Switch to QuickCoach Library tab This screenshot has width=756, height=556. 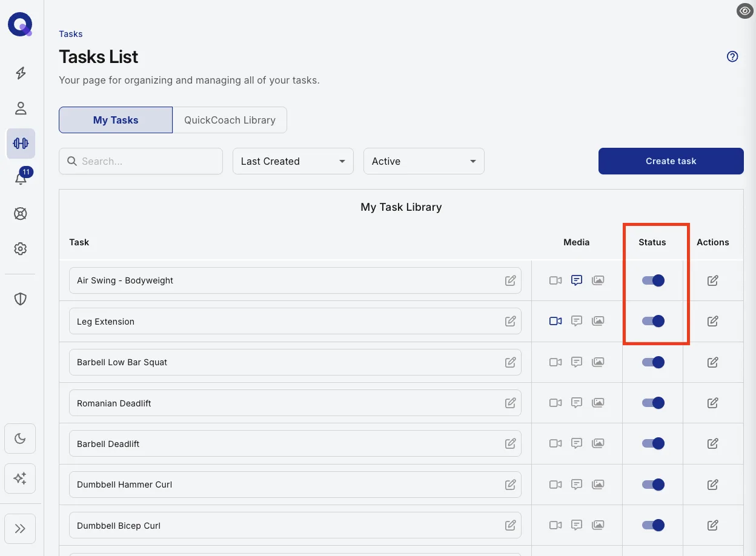click(x=230, y=120)
